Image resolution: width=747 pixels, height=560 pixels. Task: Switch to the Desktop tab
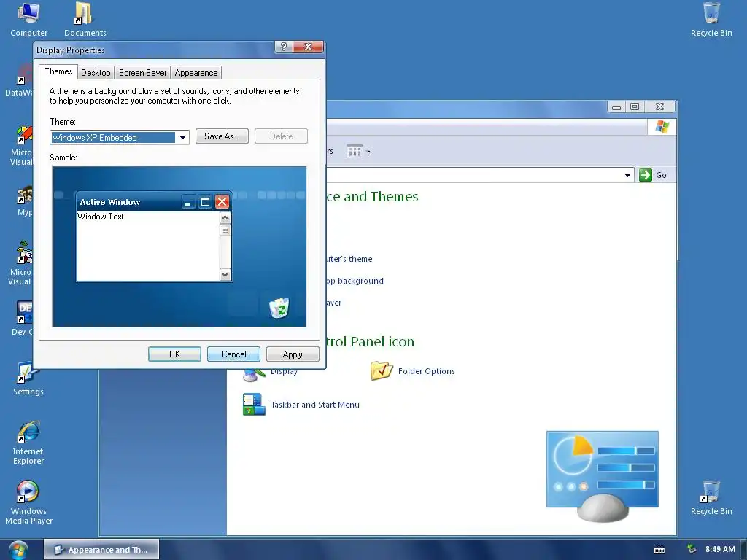(x=96, y=72)
